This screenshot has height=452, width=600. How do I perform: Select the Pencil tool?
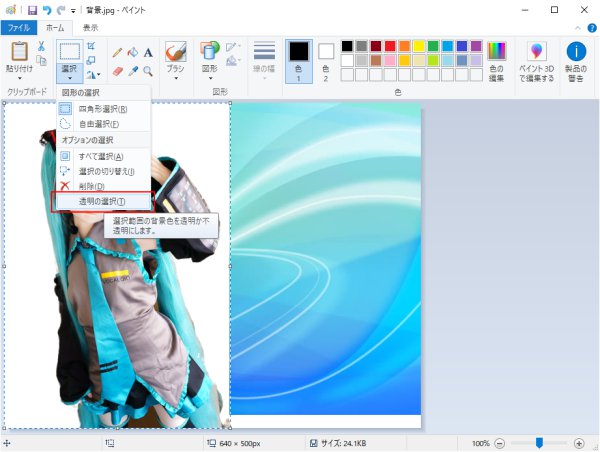(117, 52)
